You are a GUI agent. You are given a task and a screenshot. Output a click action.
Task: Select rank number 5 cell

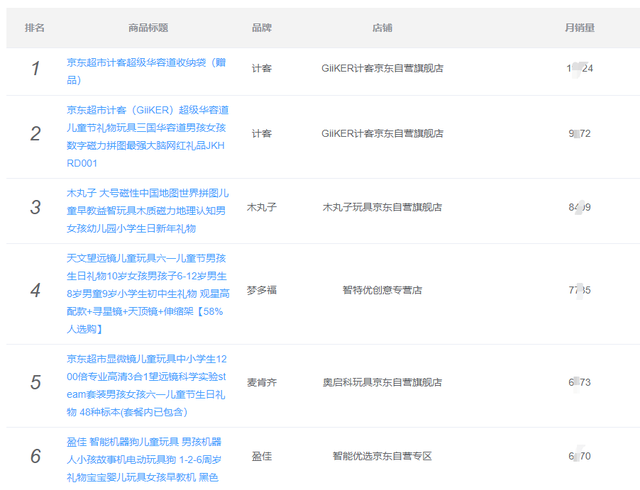coord(36,383)
